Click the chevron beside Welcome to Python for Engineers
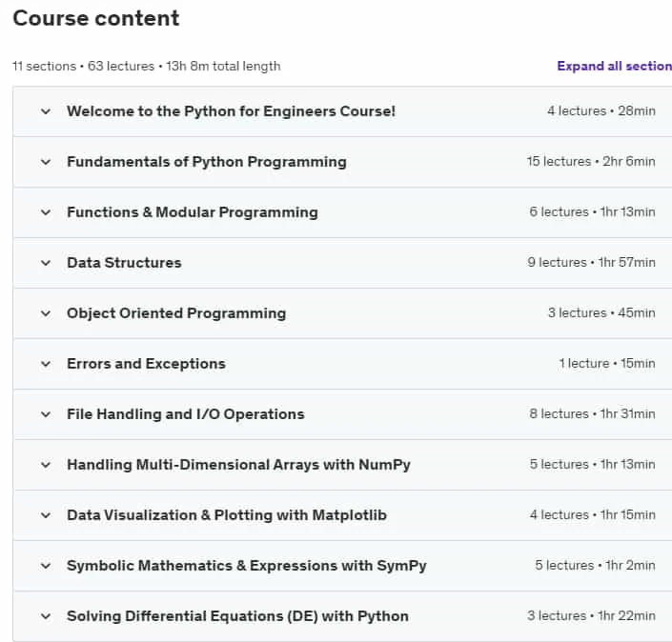Image resolution: width=672 pixels, height=642 pixels. (x=46, y=111)
